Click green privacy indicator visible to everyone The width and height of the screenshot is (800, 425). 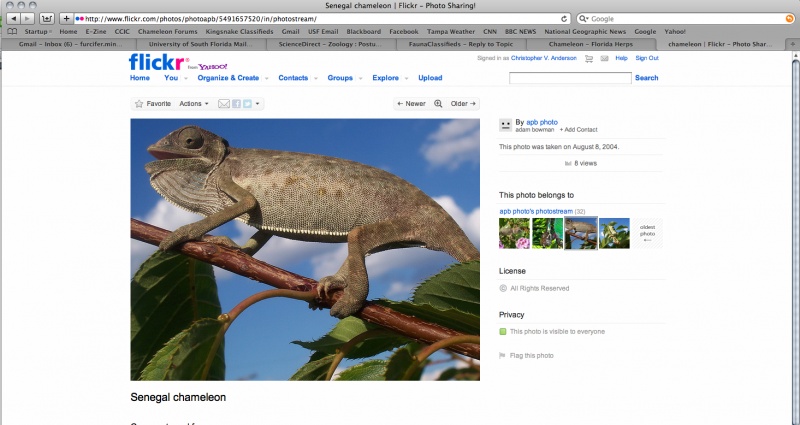tap(503, 332)
